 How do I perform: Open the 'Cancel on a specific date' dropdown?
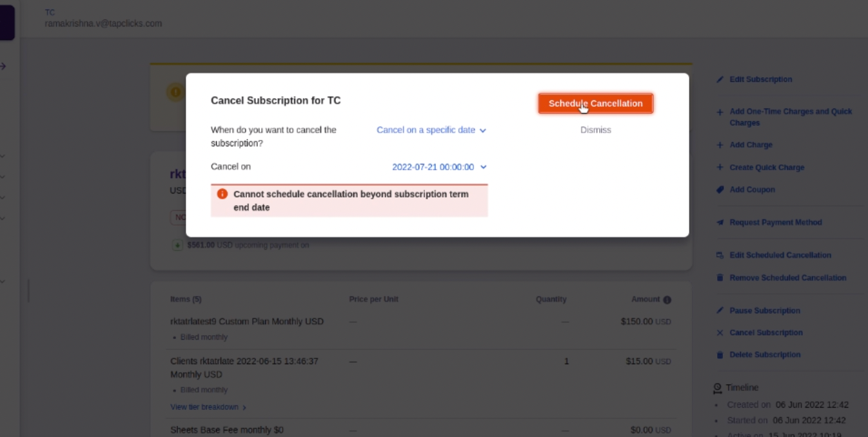431,130
